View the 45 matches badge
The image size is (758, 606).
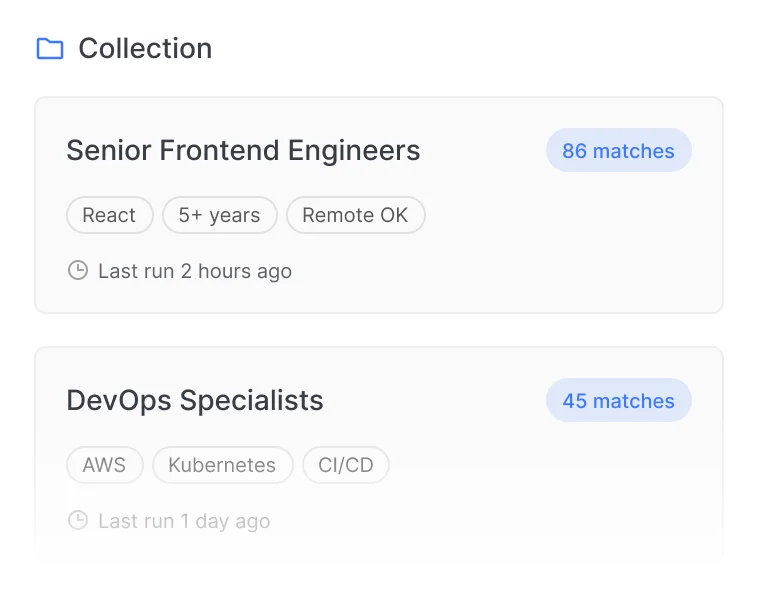click(x=619, y=401)
